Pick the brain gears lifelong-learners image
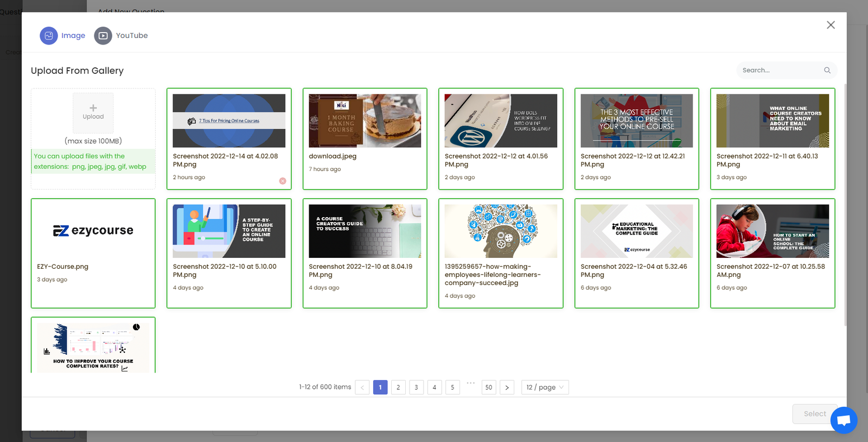868x442 pixels. [x=500, y=231]
